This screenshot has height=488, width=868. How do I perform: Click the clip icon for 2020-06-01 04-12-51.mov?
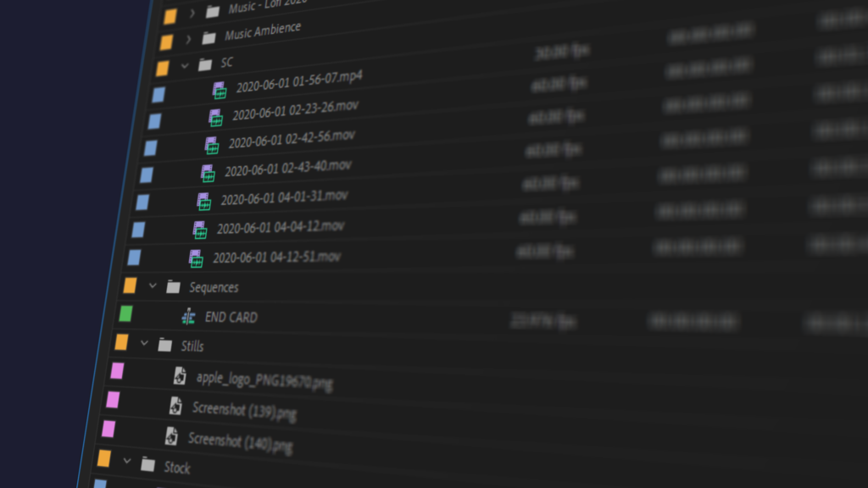196,258
